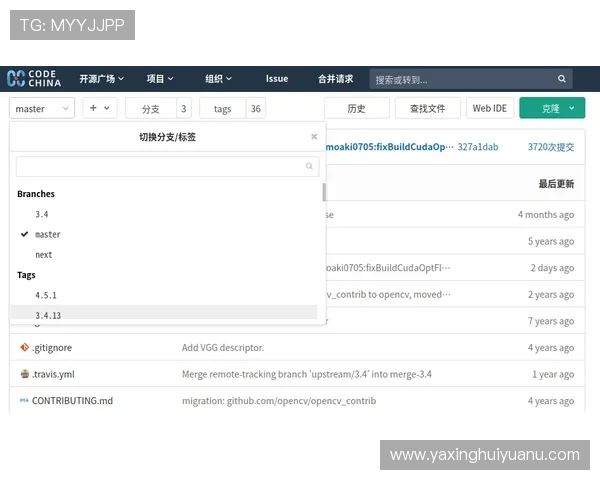Open the 合并请求 nav item
Image resolution: width=600 pixels, height=480 pixels.
point(335,79)
